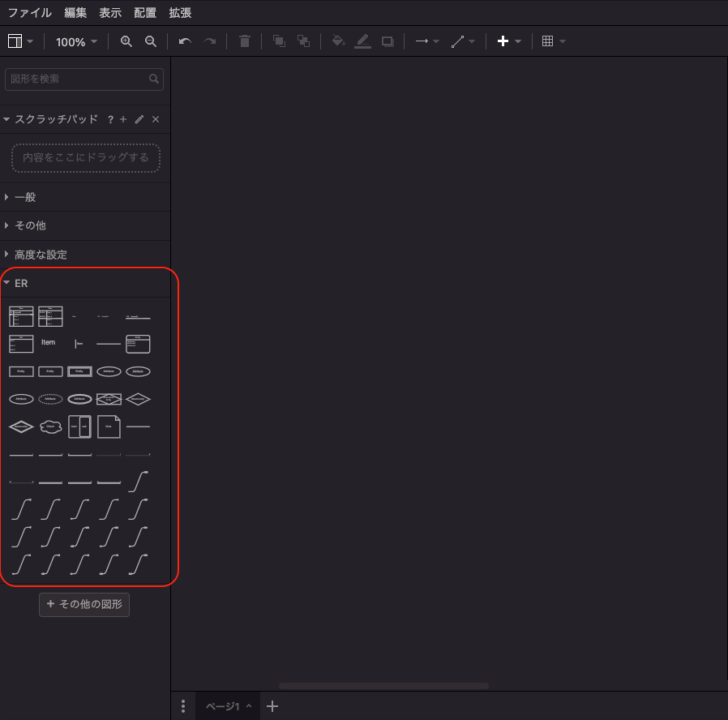Select the dashed-outline Attribute ellipse shape
The image size is (728, 720).
[50, 399]
